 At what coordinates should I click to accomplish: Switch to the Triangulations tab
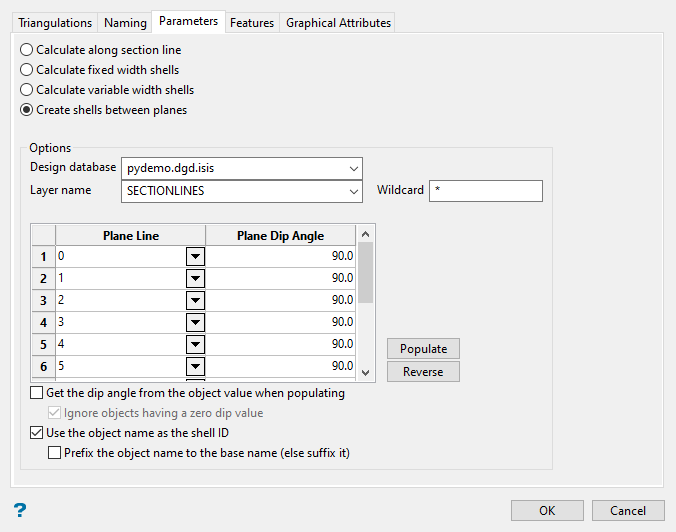pyautogui.click(x=55, y=22)
